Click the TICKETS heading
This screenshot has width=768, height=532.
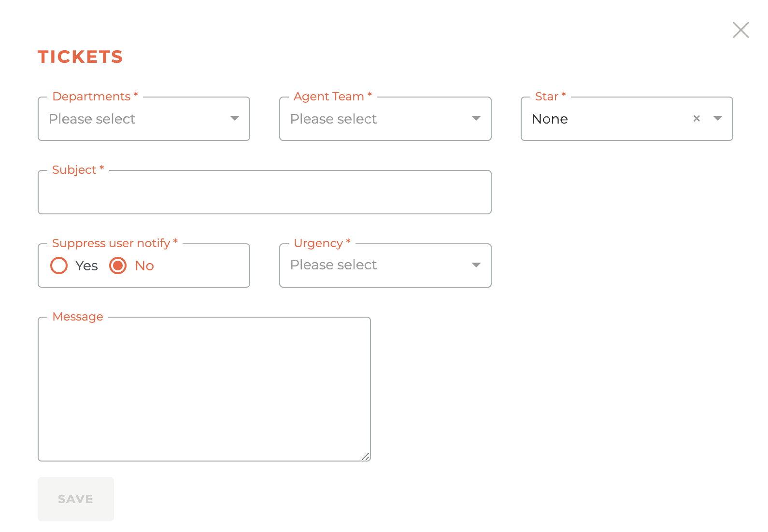pyautogui.click(x=80, y=56)
